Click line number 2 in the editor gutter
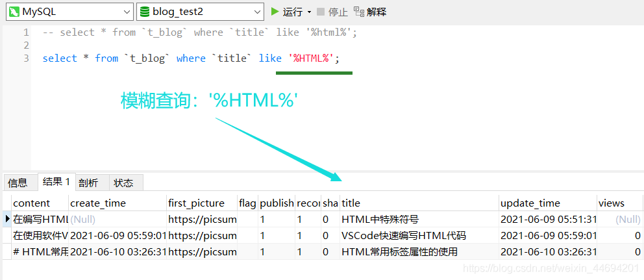 [x=26, y=45]
